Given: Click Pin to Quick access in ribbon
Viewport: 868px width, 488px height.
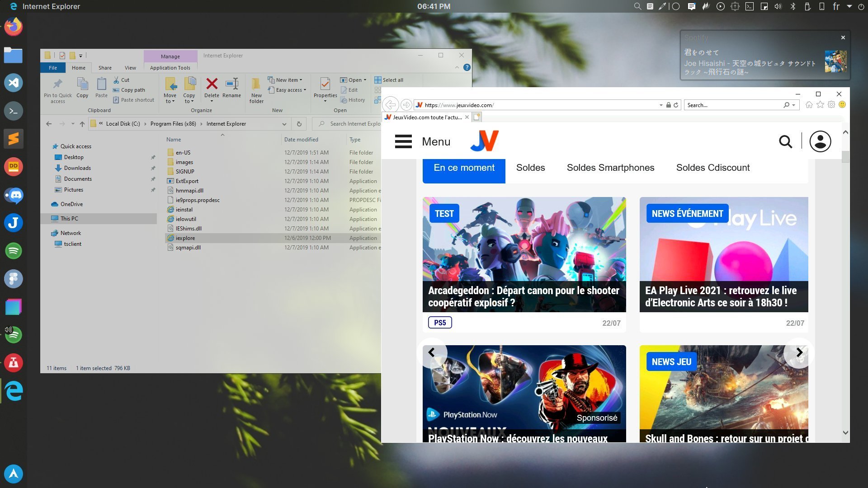Looking at the screenshot, I should 58,90.
